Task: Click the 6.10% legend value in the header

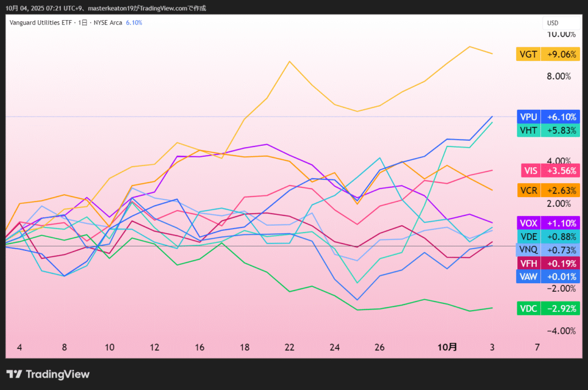Action: point(134,23)
